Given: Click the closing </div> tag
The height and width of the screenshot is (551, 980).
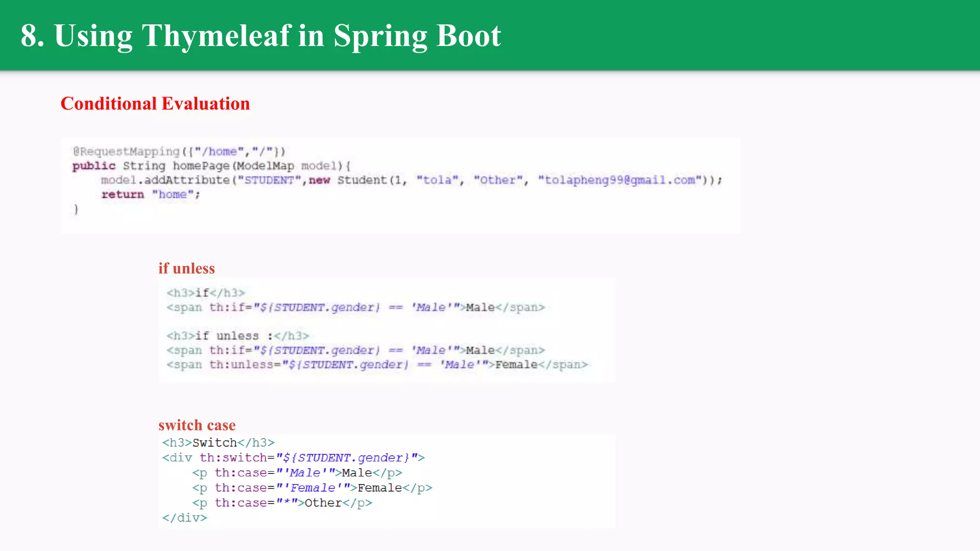Looking at the screenshot, I should 185,518.
